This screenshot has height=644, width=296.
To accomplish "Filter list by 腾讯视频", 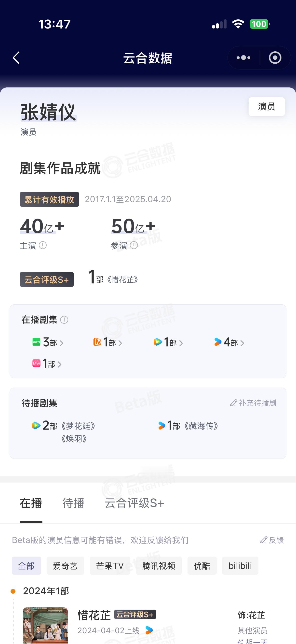I will [x=159, y=566].
